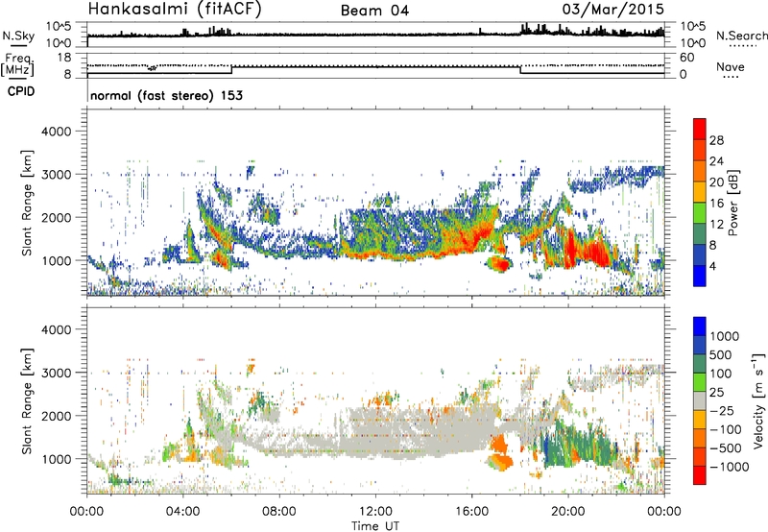
Task: Click the 4000 tick on power panel
Action: [x=56, y=132]
